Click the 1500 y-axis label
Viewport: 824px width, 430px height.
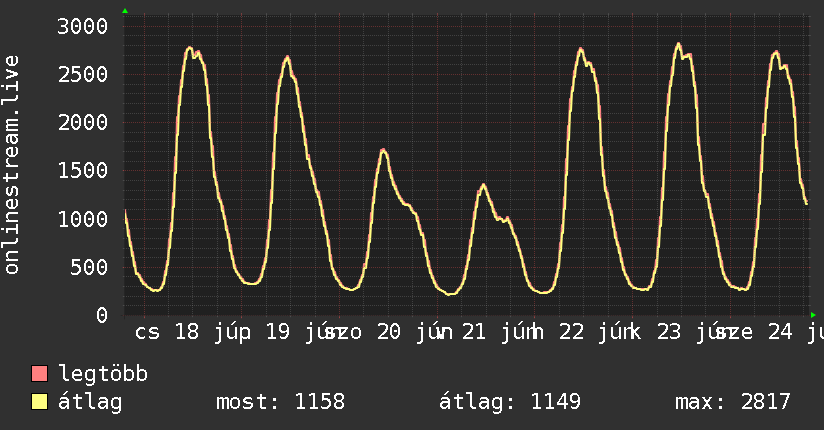pos(82,171)
